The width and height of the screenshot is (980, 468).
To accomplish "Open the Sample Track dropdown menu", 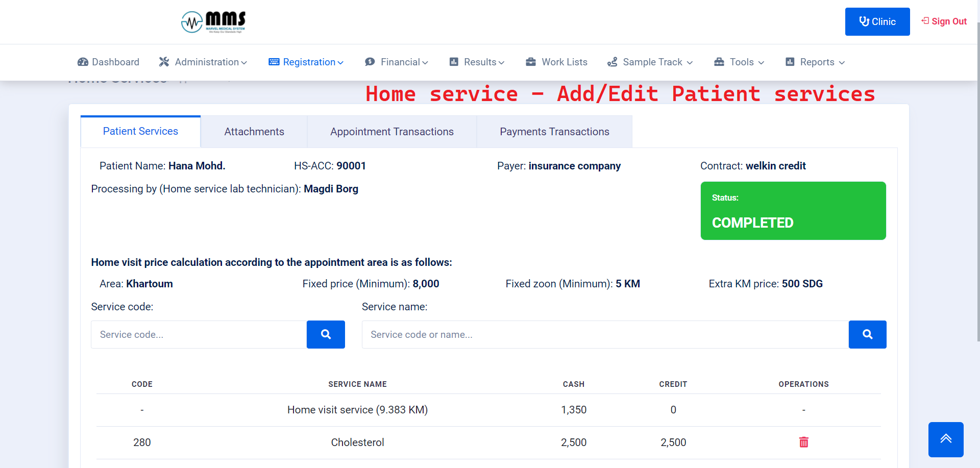I will tap(690, 62).
